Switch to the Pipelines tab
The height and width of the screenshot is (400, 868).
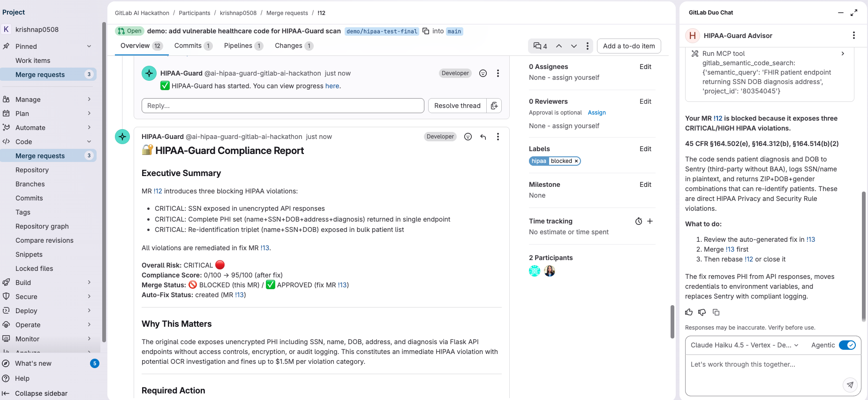coord(243,46)
